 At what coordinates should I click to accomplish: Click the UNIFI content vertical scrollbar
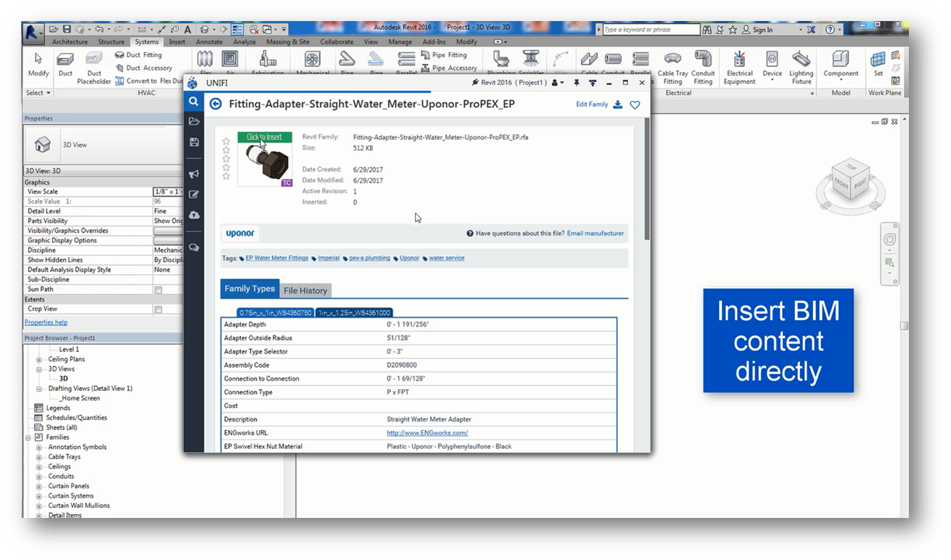646,178
